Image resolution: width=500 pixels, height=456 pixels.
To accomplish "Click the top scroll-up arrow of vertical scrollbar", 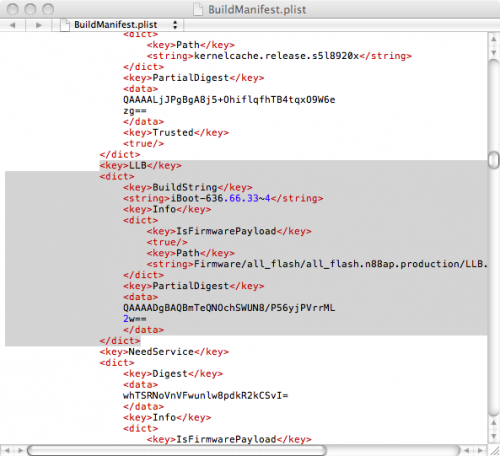I will pyautogui.click(x=493, y=39).
